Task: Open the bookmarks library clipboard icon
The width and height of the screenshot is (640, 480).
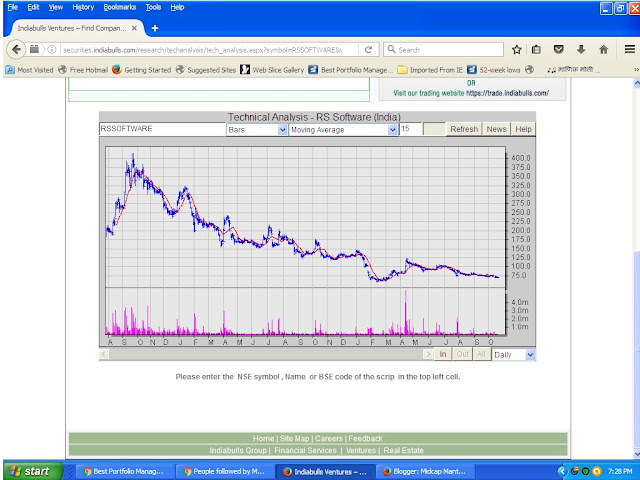Action: [x=536, y=50]
